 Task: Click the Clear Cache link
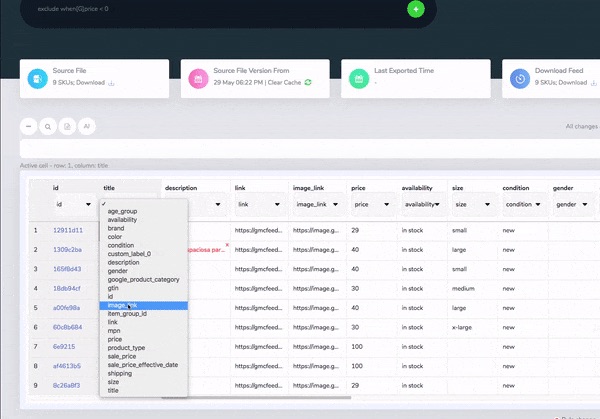[284, 83]
